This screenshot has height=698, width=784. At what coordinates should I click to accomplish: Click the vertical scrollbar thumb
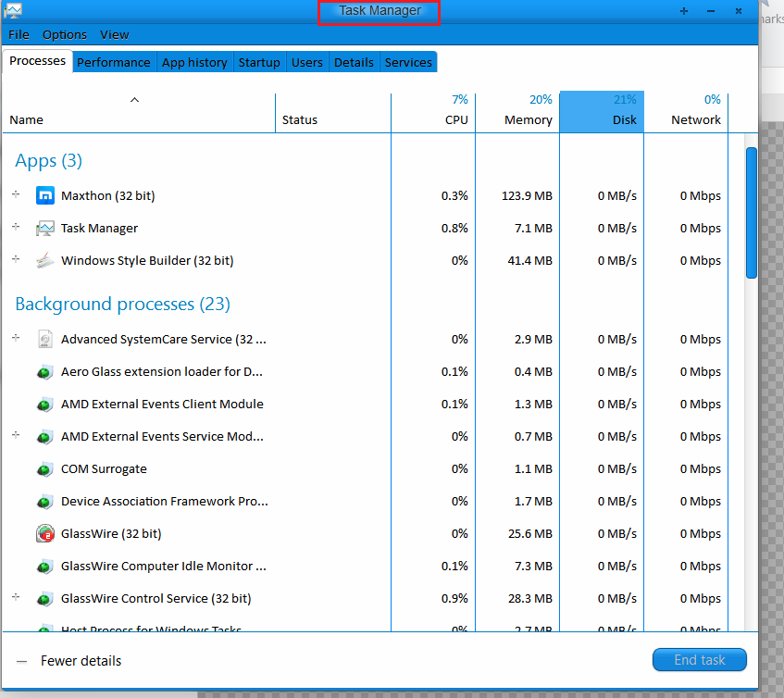point(751,213)
